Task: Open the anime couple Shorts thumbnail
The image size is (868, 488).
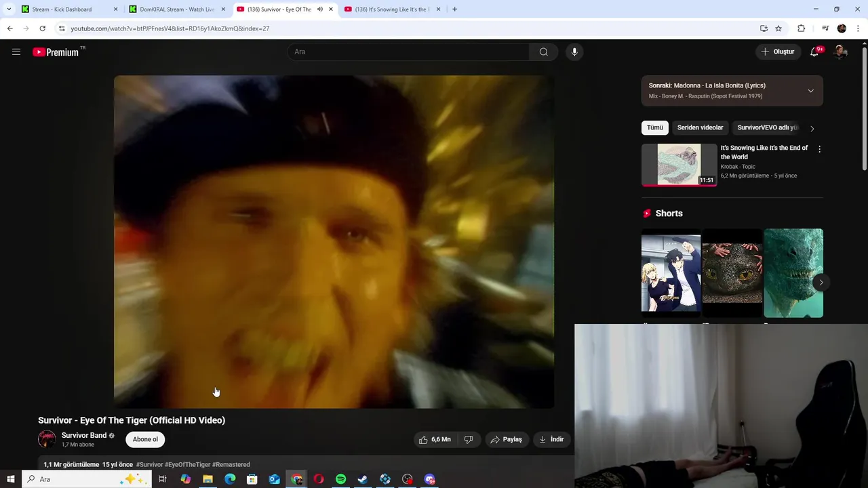Action: pyautogui.click(x=671, y=272)
